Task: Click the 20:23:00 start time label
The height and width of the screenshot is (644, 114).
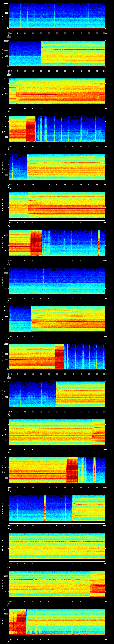Action: tap(9, 71)
